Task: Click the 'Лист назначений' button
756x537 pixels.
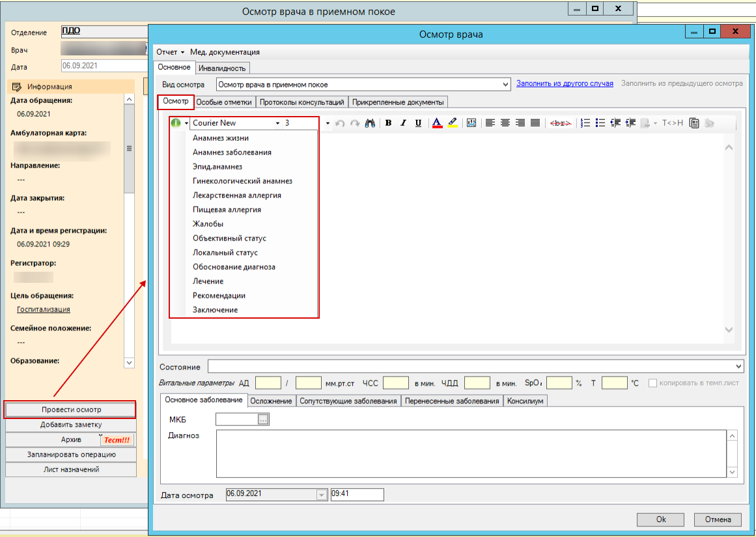Action: point(71,469)
